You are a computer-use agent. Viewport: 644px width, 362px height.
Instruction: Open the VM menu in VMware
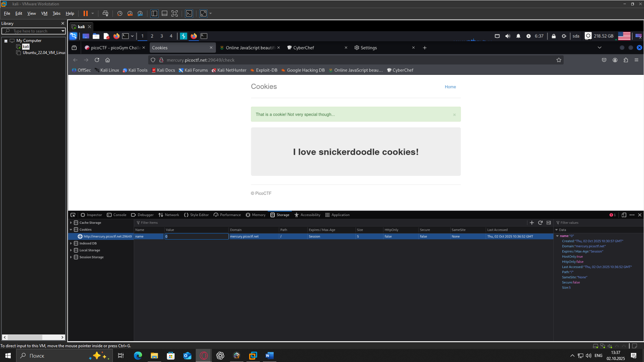coord(44,13)
